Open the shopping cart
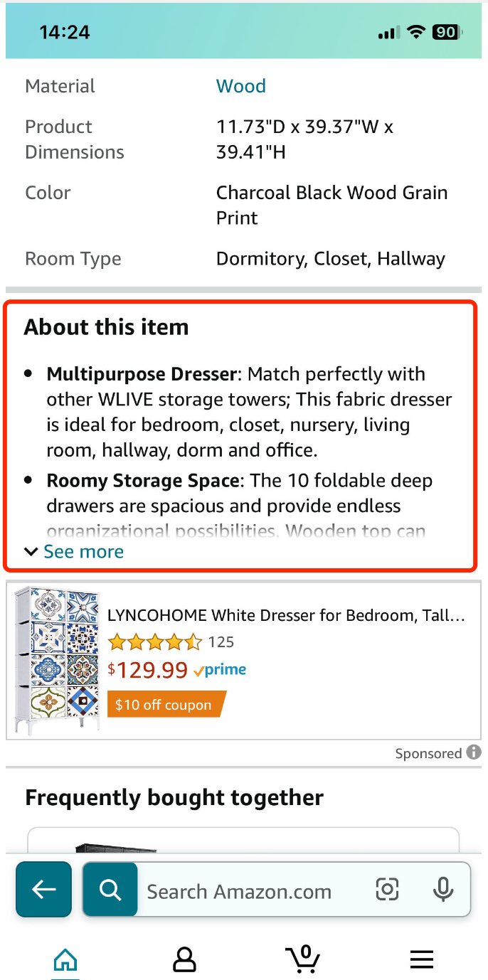488x980 pixels. click(x=303, y=959)
